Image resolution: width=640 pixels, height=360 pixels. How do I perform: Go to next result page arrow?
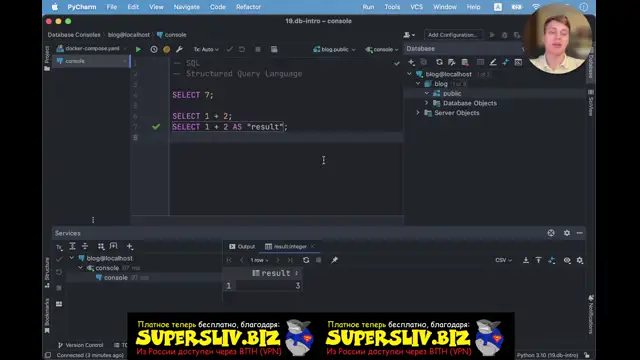[278, 260]
